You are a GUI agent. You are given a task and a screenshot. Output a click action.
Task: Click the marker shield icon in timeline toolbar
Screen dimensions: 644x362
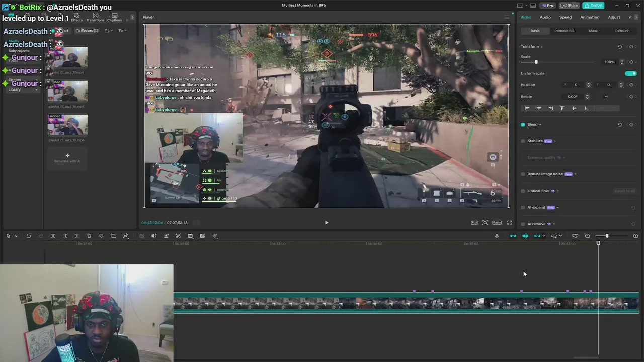pyautogui.click(x=101, y=236)
